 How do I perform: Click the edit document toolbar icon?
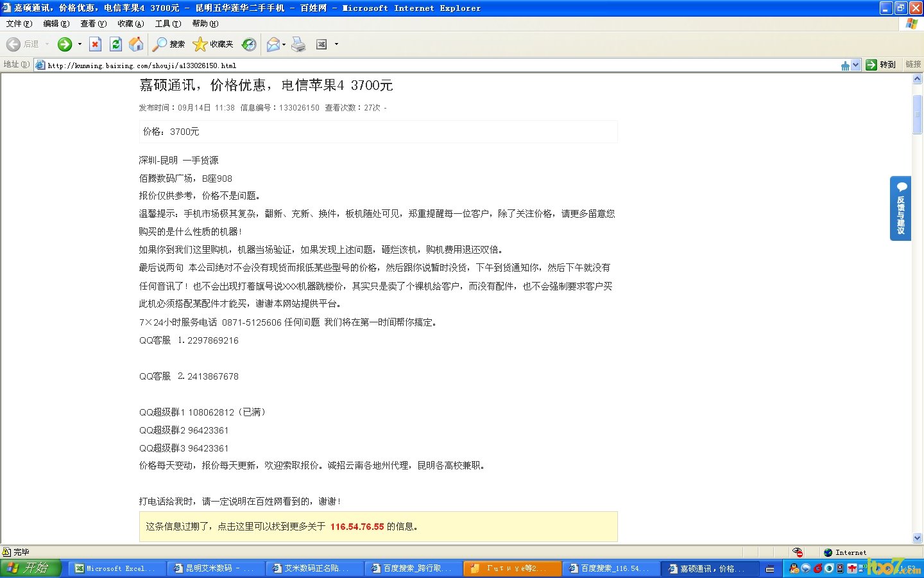point(322,44)
